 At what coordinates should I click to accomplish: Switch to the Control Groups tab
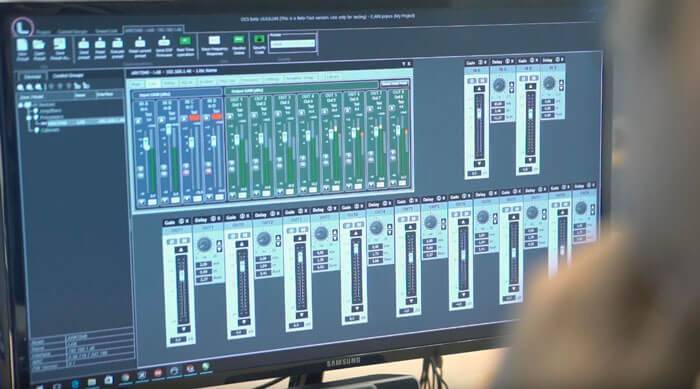click(x=68, y=76)
